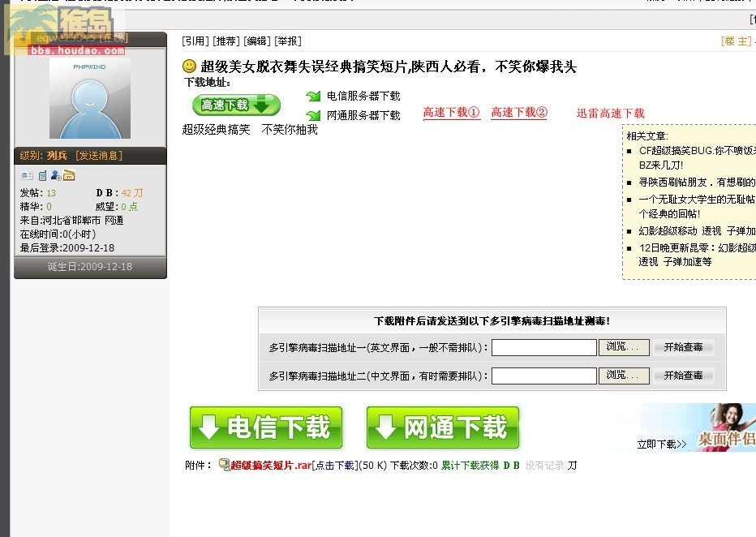Click the 在线时间:0(小时) text
Screen dimensions: 756x537
coord(58,234)
